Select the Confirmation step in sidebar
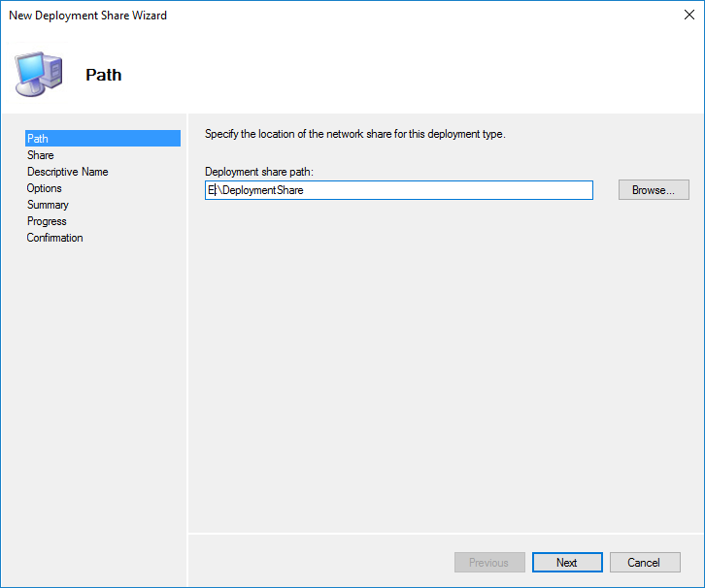 pos(55,238)
